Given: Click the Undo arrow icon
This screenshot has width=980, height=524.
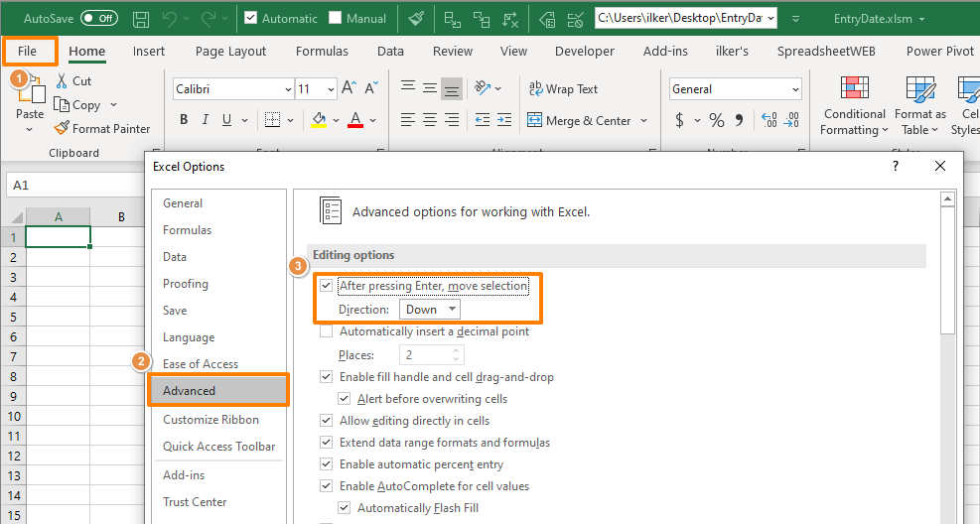Looking at the screenshot, I should tap(170, 19).
